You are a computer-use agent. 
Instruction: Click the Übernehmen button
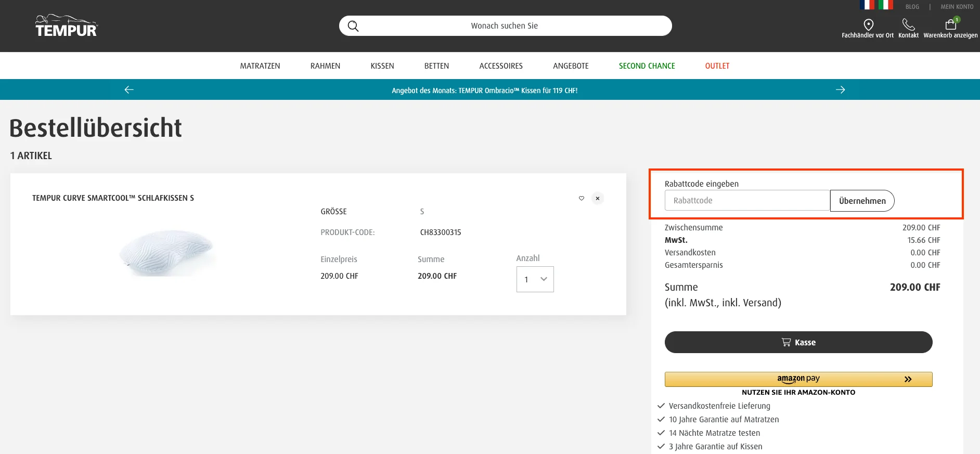click(862, 201)
